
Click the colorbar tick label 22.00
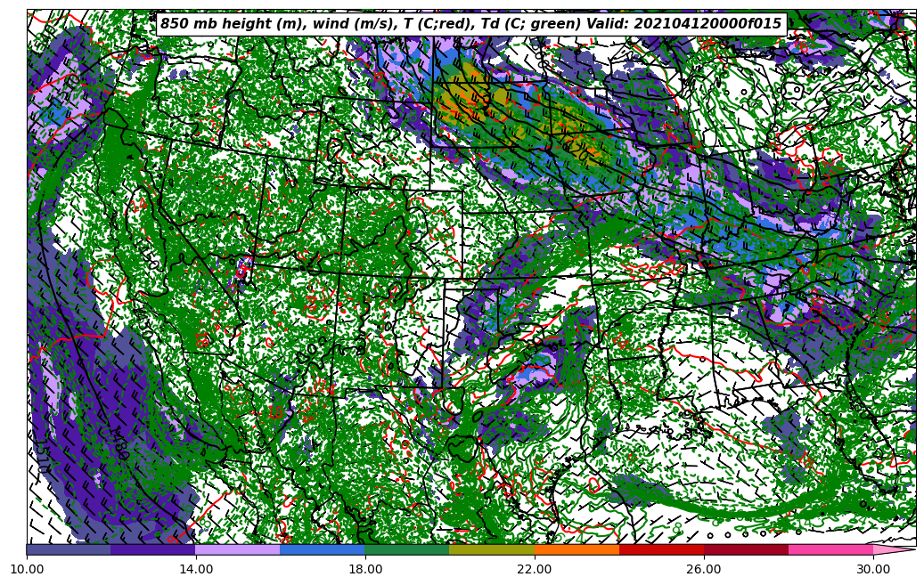pos(535,570)
